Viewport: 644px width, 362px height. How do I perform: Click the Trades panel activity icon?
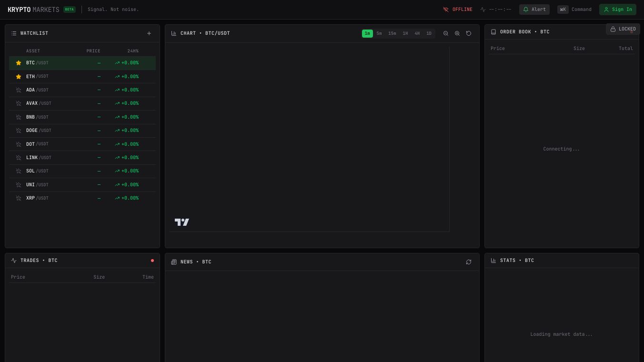pyautogui.click(x=14, y=261)
